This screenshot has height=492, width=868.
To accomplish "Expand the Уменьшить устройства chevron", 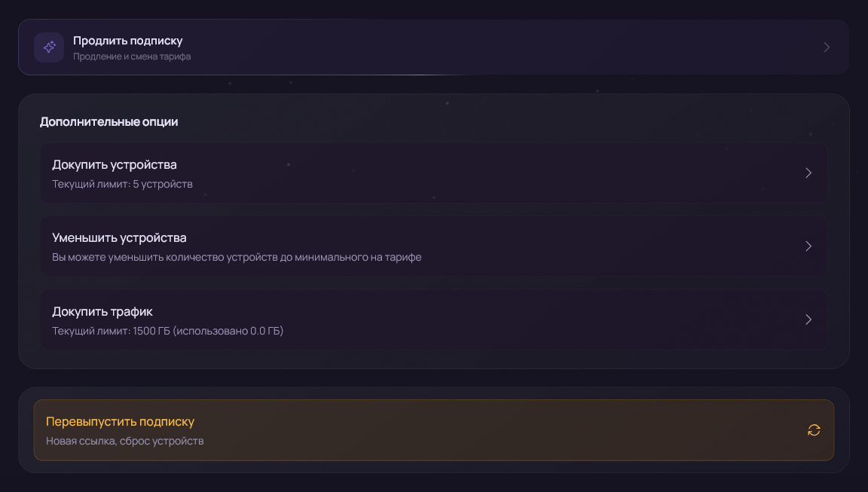I will coord(808,246).
